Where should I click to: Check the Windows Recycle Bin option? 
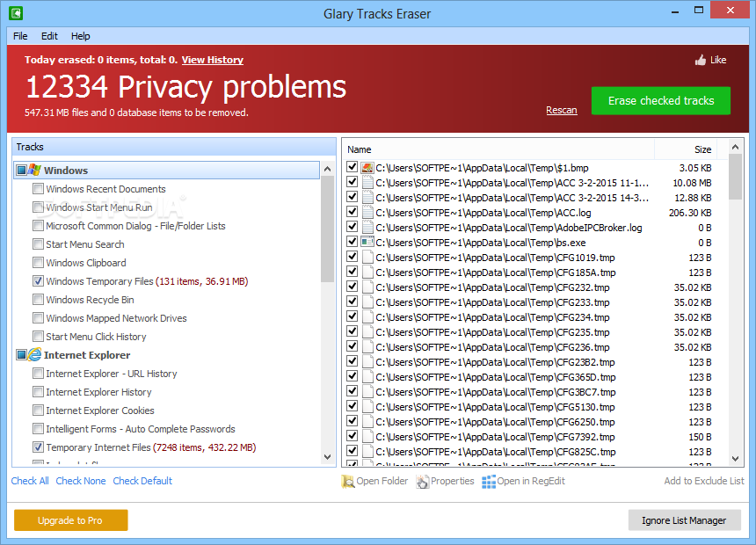point(38,299)
